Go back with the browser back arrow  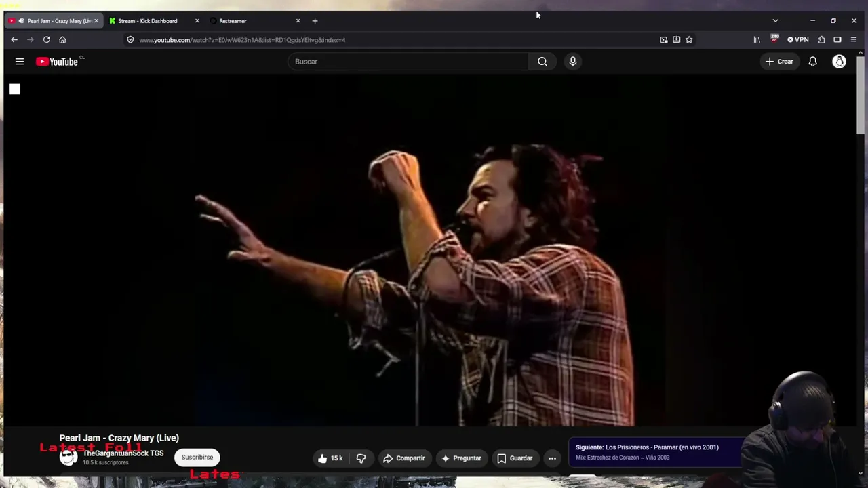(14, 40)
